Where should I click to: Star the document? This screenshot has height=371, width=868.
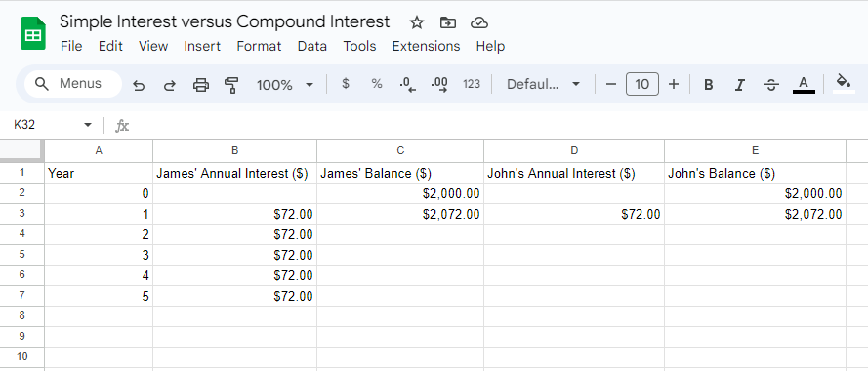click(416, 22)
